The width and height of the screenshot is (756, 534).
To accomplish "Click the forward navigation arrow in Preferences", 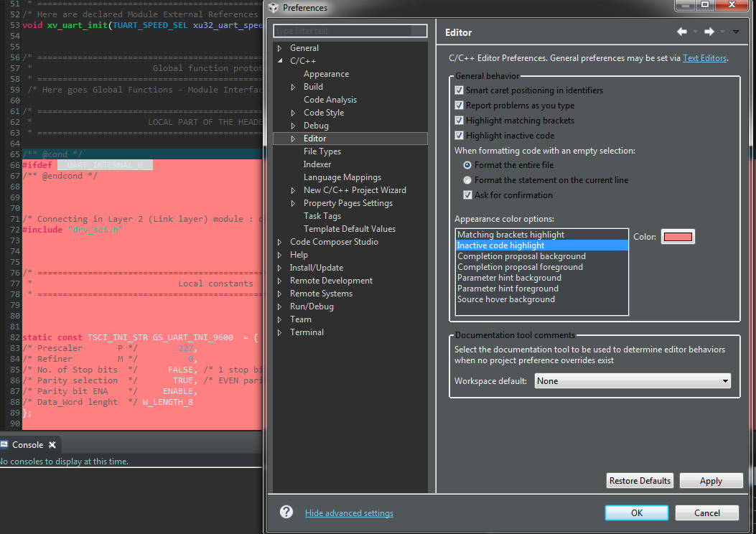I will coord(709,32).
